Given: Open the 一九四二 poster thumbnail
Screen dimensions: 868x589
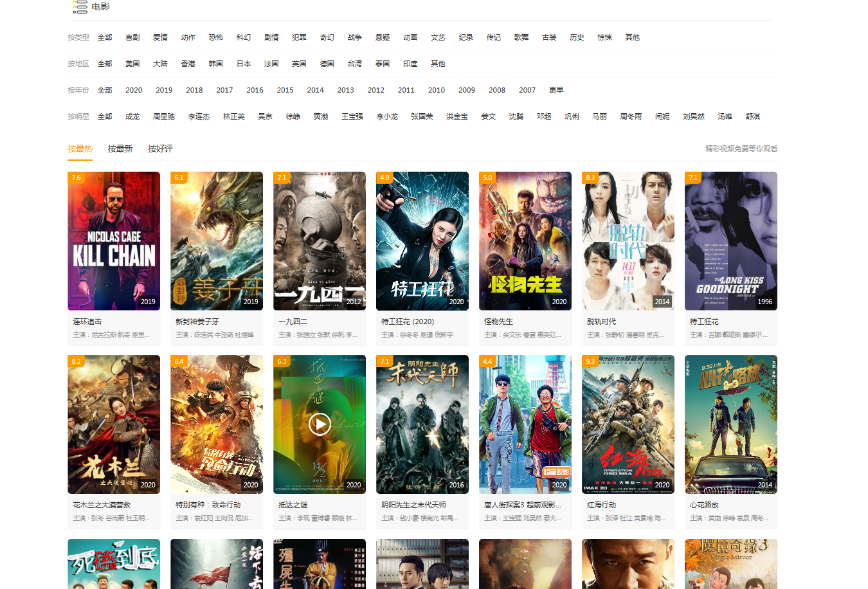Looking at the screenshot, I should (x=320, y=241).
